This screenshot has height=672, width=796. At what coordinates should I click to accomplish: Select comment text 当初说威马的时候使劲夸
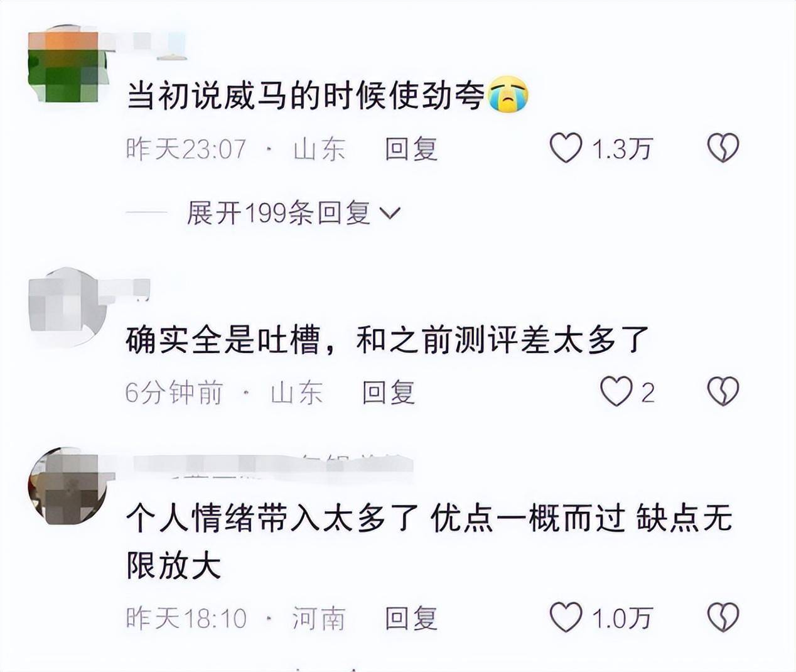point(306,96)
